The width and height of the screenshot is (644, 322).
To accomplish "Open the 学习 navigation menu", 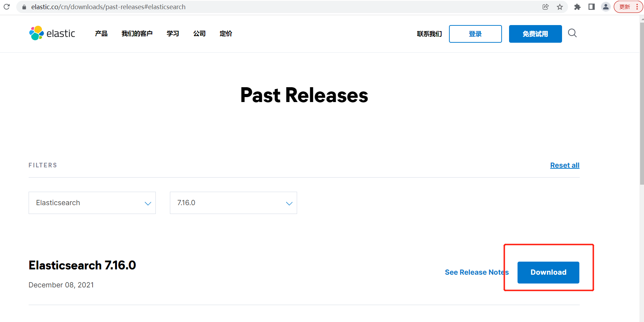I will point(173,34).
